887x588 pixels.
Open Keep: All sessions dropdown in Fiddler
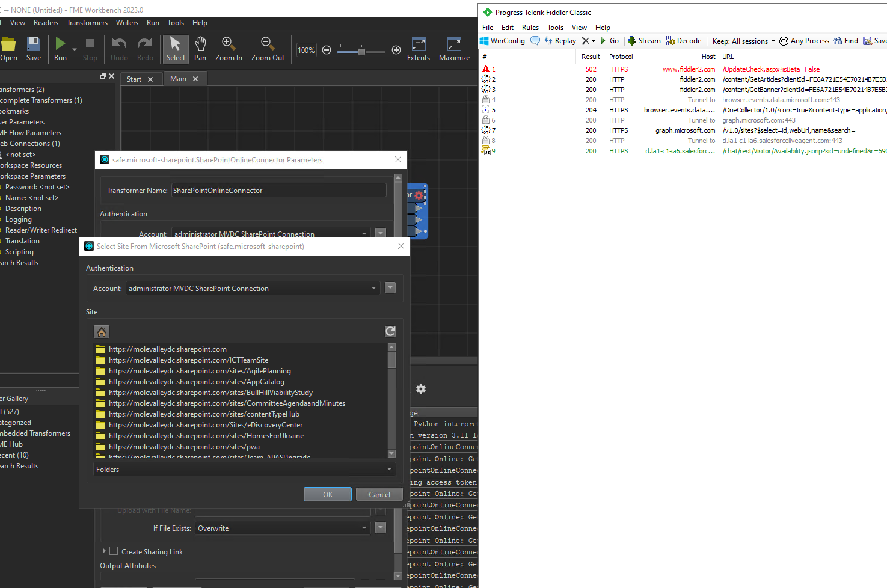(743, 41)
